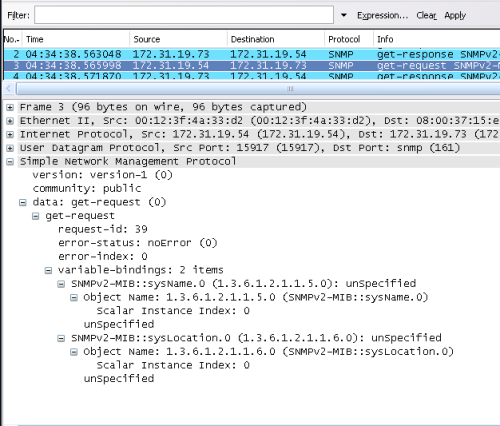500x426 pixels.
Task: Select the version: version-1 (0) field
Action: (x=102, y=175)
